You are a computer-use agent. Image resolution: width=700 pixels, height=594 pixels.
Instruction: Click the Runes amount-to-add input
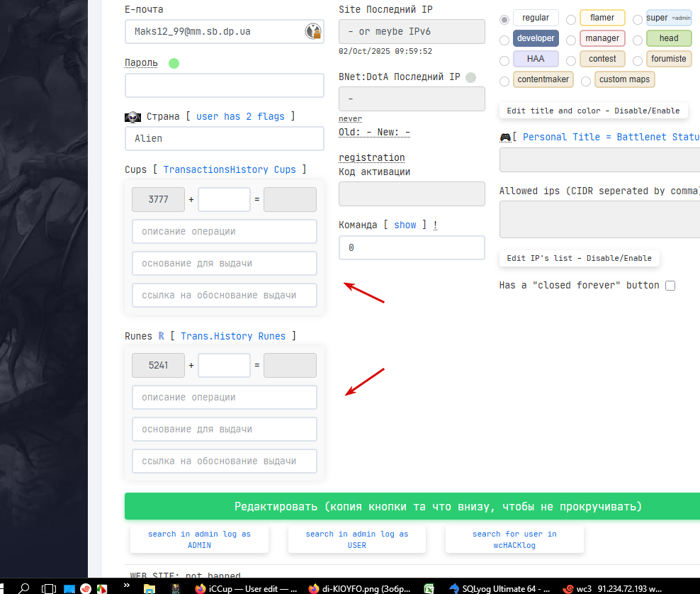click(x=224, y=365)
